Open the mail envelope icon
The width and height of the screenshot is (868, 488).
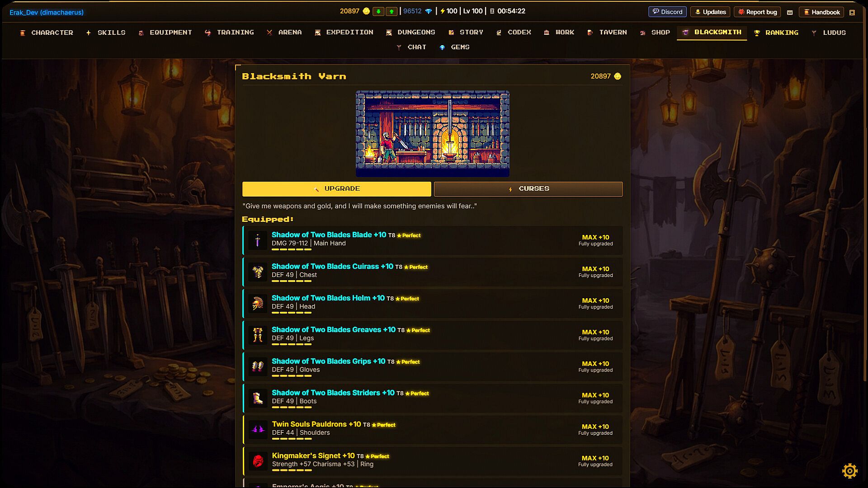790,12
